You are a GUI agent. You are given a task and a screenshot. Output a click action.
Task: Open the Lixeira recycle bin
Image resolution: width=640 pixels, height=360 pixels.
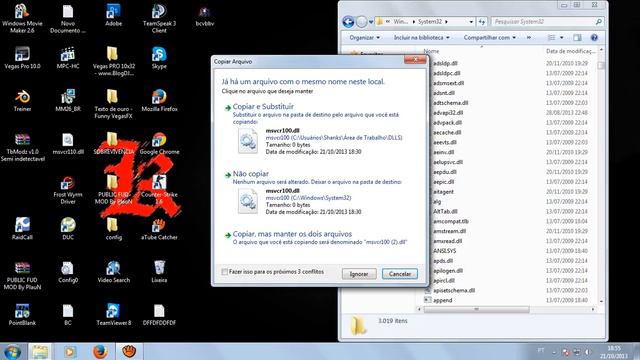[159, 271]
